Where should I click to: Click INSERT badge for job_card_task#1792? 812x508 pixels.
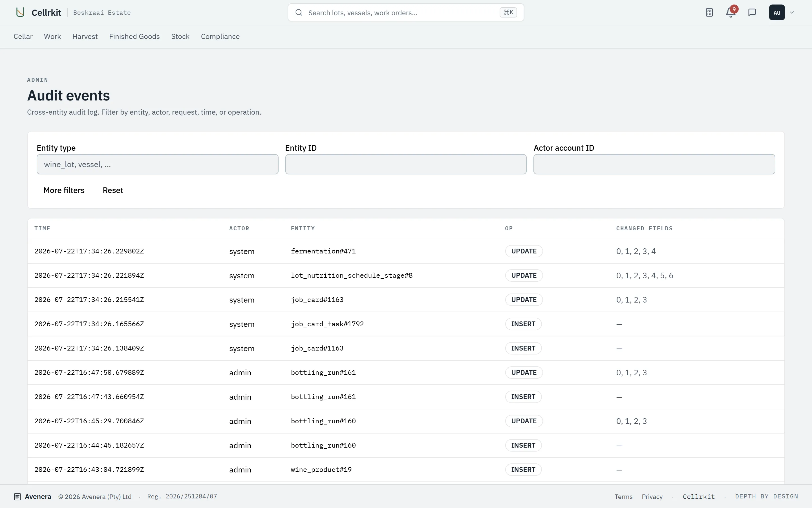(x=523, y=324)
